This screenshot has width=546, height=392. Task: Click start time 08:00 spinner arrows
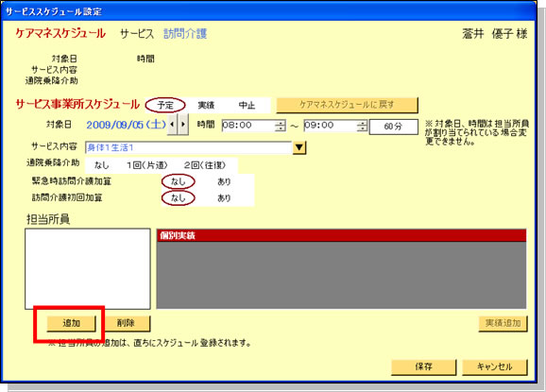[x=280, y=126]
